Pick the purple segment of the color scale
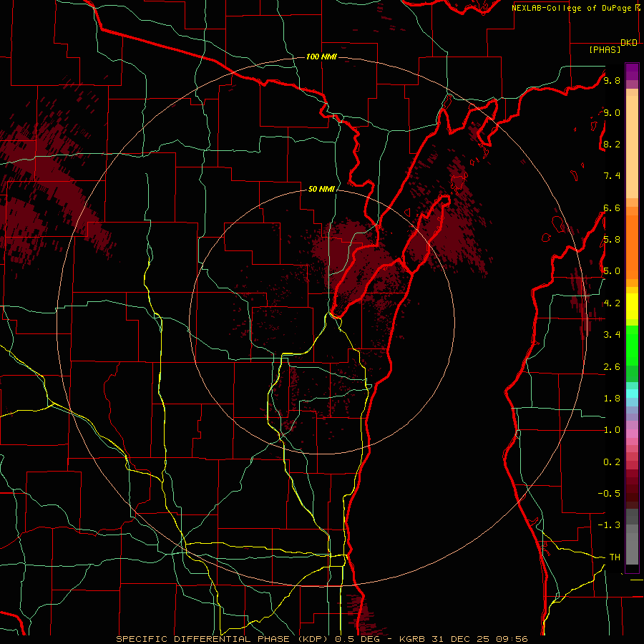Image resolution: width=644 pixels, height=644 pixels. click(x=632, y=72)
